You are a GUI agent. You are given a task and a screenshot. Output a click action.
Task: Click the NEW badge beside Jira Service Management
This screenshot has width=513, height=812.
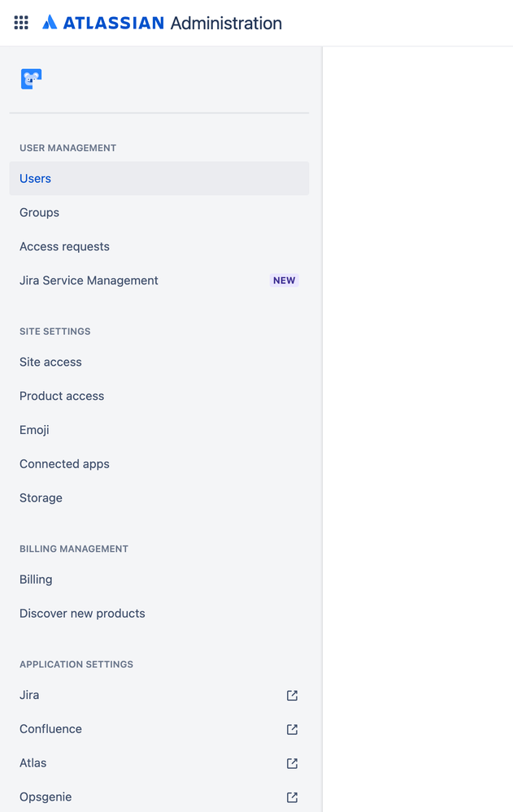[284, 280]
